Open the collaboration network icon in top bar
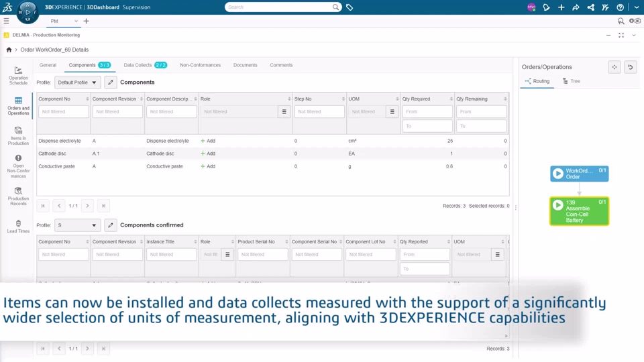The image size is (644, 362). [590, 7]
